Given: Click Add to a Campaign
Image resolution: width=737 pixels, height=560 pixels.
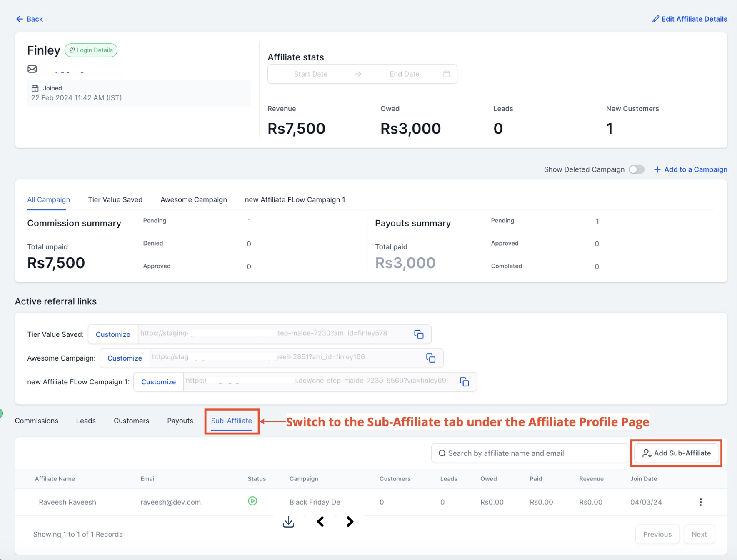Looking at the screenshot, I should coord(690,169).
